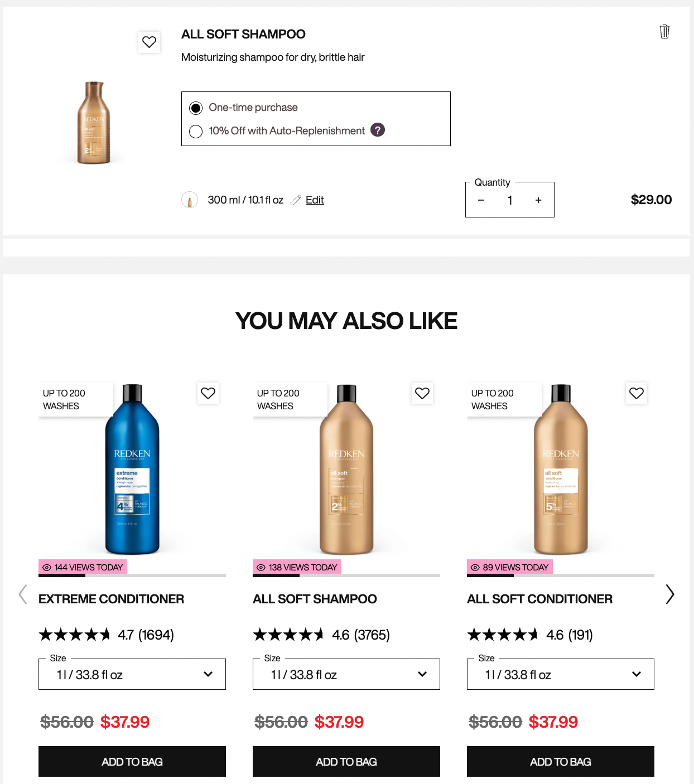Click the 300 ml size swatch thumbnail
This screenshot has height=784, width=694.
190,200
